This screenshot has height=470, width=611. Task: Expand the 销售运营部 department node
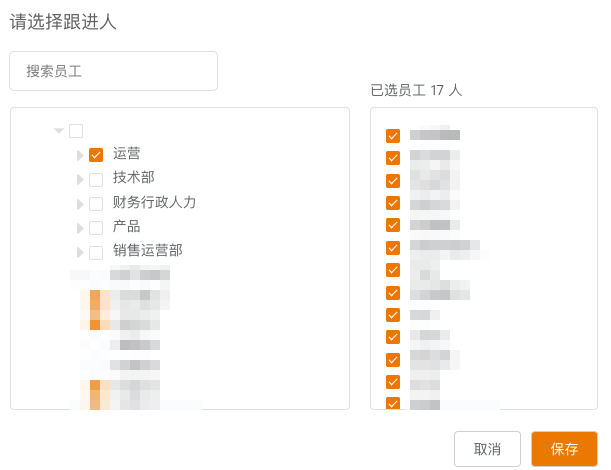tap(81, 252)
